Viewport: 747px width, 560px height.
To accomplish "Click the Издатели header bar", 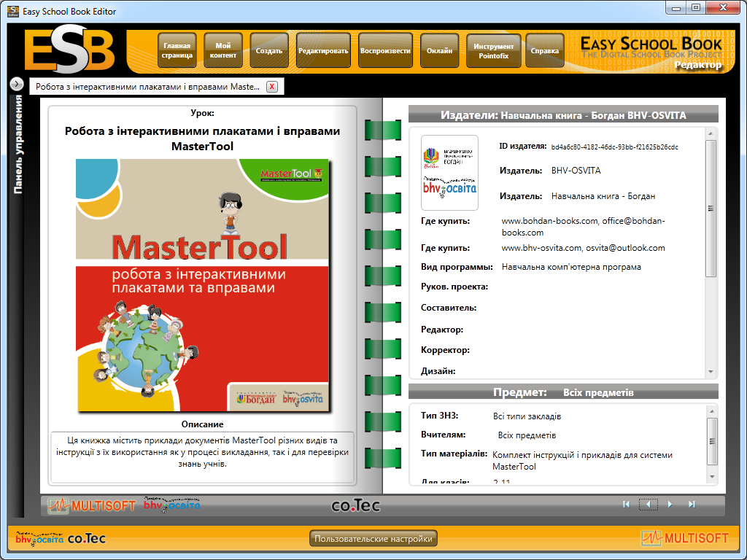I will [x=563, y=114].
